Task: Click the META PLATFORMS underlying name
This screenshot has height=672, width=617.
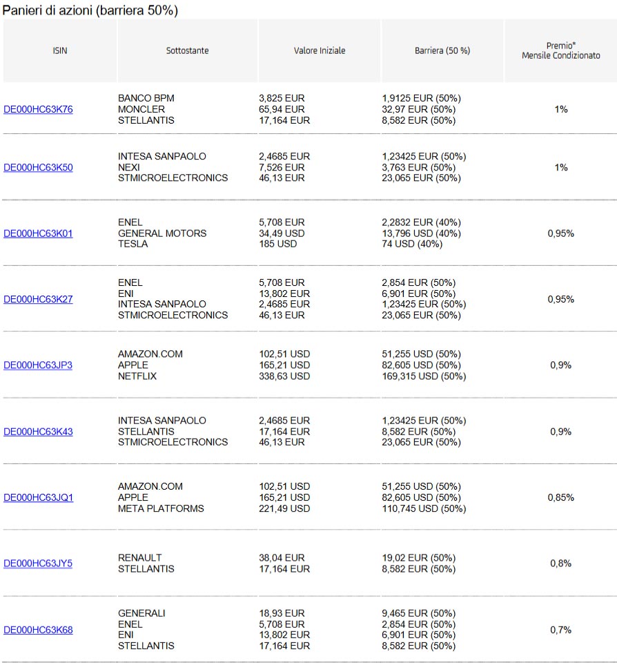Action: 161,508
